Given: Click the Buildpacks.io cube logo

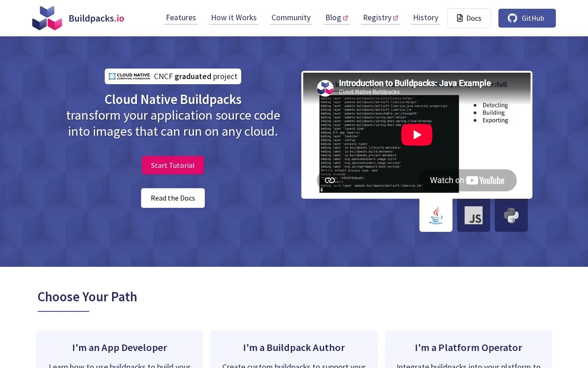Looking at the screenshot, I should tap(47, 18).
